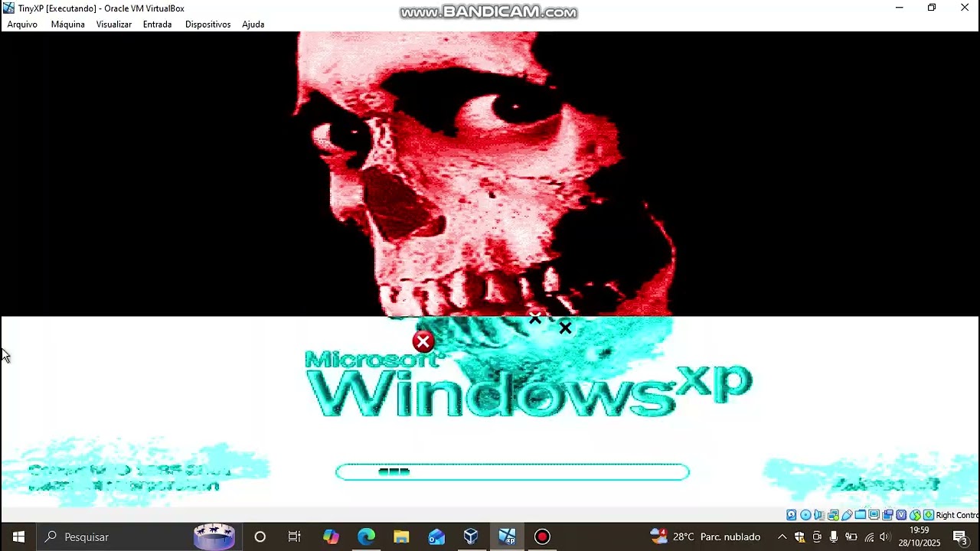Click the USB devices status icon

click(x=847, y=515)
